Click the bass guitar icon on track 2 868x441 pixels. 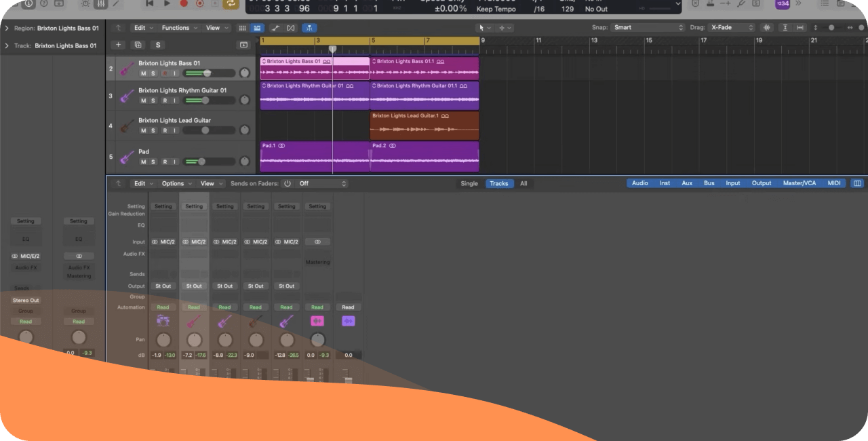pos(127,69)
